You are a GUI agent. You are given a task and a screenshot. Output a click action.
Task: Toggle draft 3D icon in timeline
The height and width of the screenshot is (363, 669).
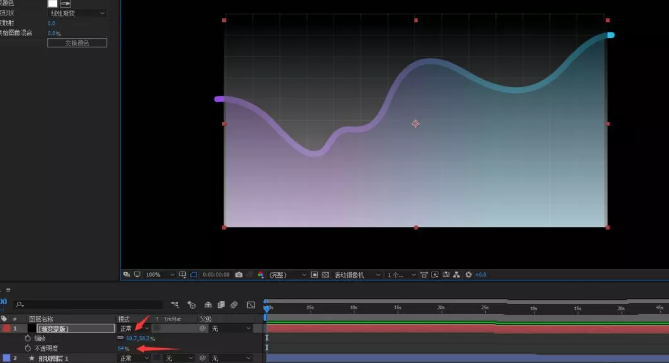pos(192,305)
